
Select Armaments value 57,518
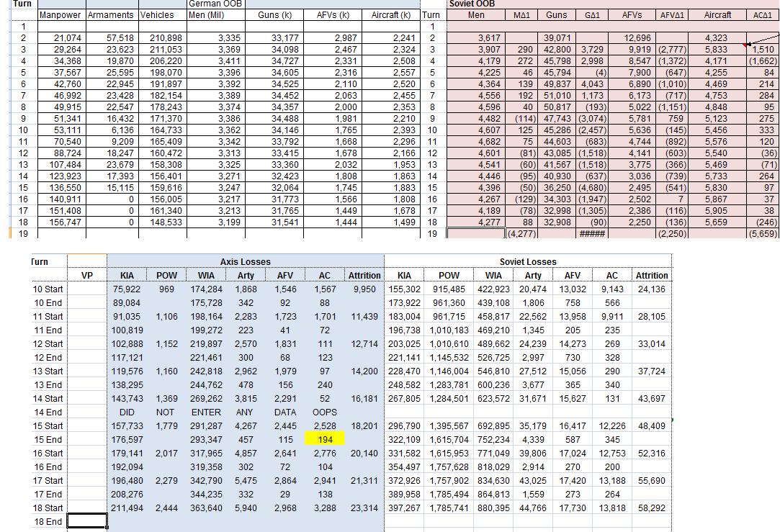pyautogui.click(x=112, y=37)
